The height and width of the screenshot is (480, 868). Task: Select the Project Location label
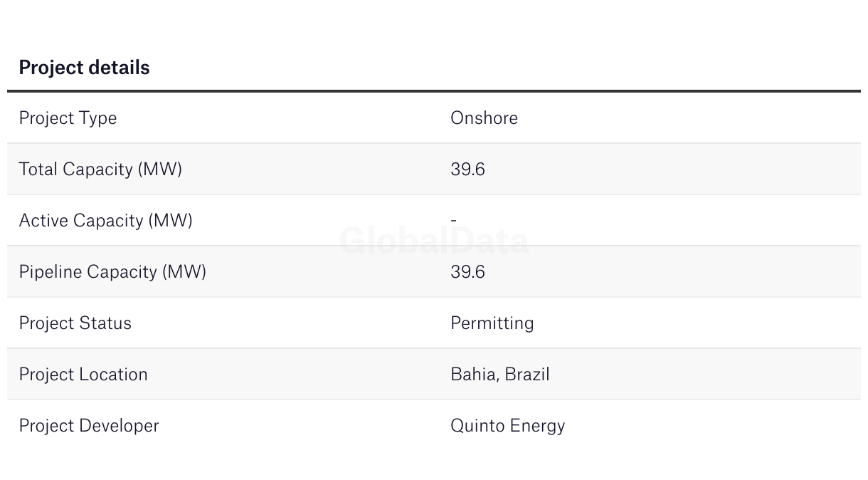(x=83, y=375)
